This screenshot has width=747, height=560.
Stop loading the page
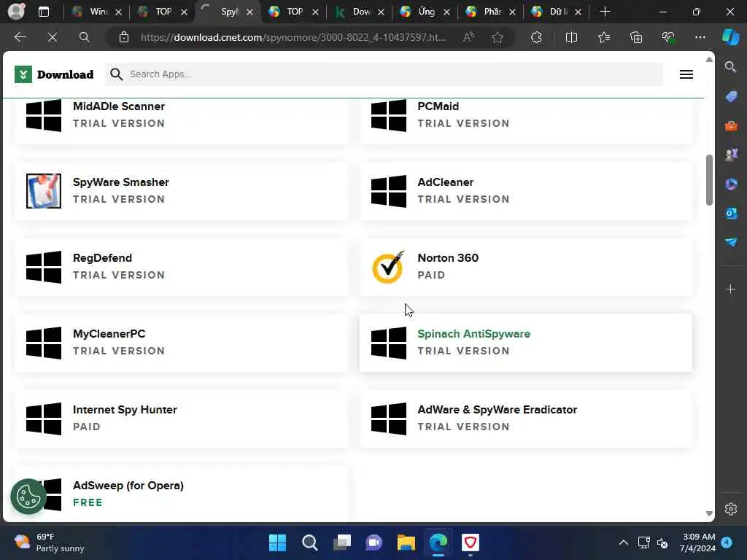[x=53, y=37]
